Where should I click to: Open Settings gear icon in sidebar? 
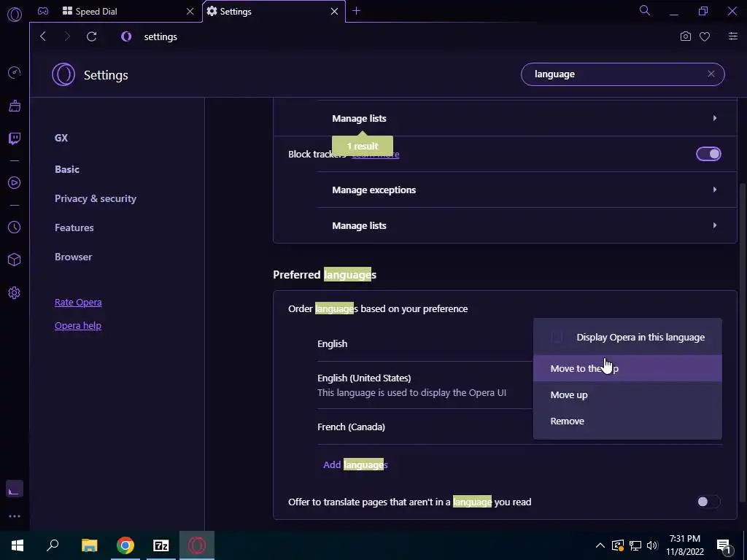point(15,293)
